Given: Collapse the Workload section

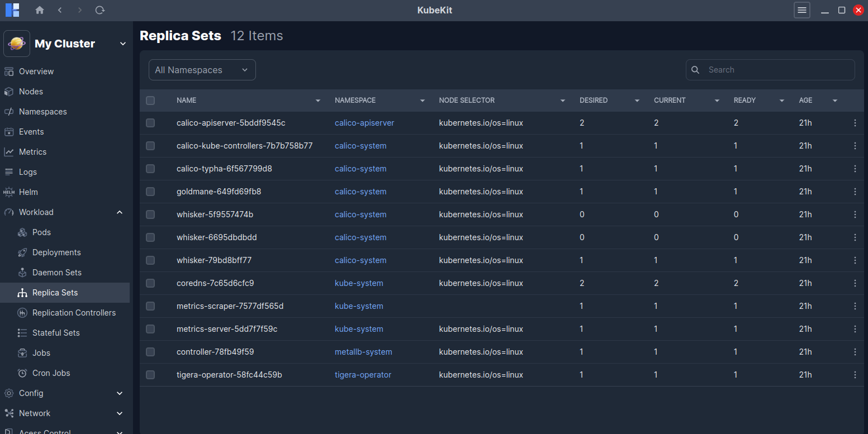Looking at the screenshot, I should pyautogui.click(x=120, y=212).
